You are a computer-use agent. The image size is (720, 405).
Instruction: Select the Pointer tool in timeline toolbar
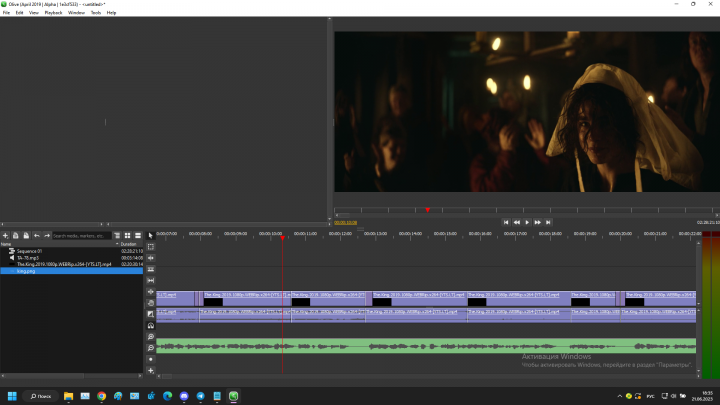[x=151, y=236]
